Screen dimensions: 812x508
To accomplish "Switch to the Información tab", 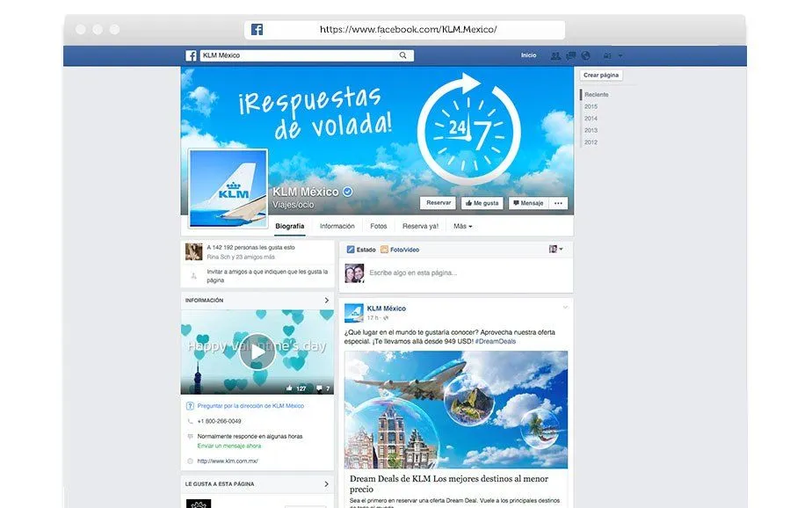I will [x=337, y=226].
